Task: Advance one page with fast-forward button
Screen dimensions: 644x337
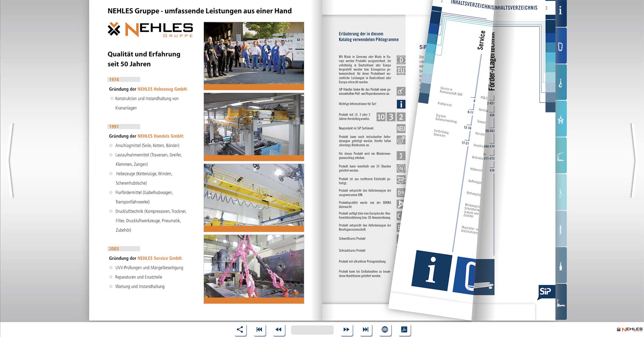Action: [x=346, y=330]
